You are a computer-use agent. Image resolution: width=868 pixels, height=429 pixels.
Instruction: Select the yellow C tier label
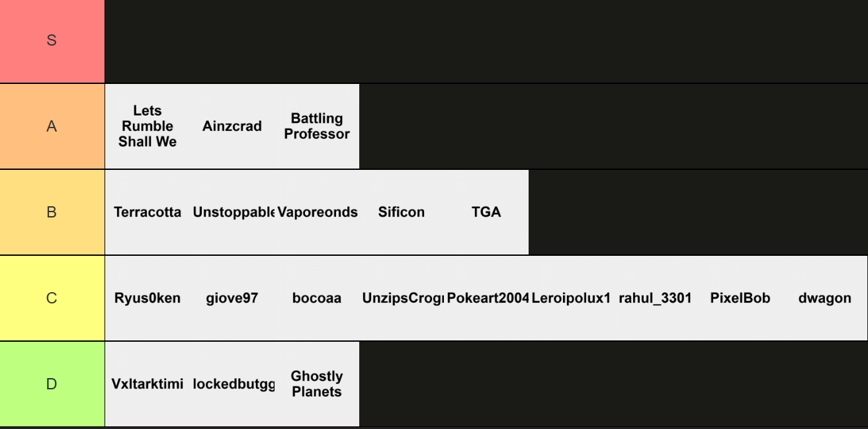pyautogui.click(x=52, y=298)
